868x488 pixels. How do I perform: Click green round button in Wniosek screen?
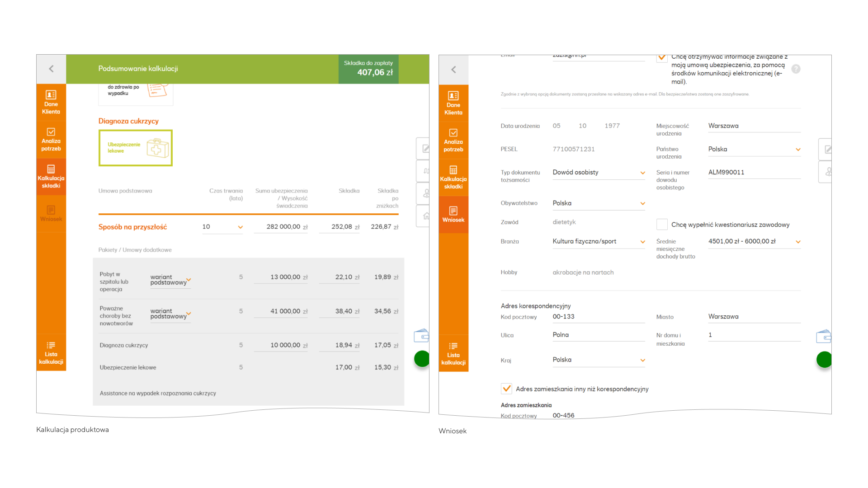pos(824,360)
